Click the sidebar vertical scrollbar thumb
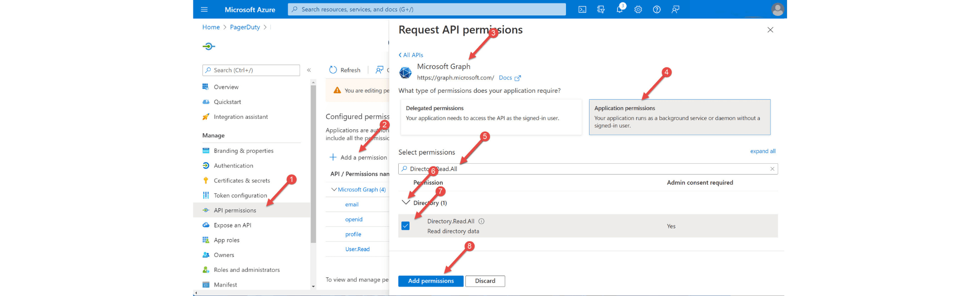 click(313, 164)
